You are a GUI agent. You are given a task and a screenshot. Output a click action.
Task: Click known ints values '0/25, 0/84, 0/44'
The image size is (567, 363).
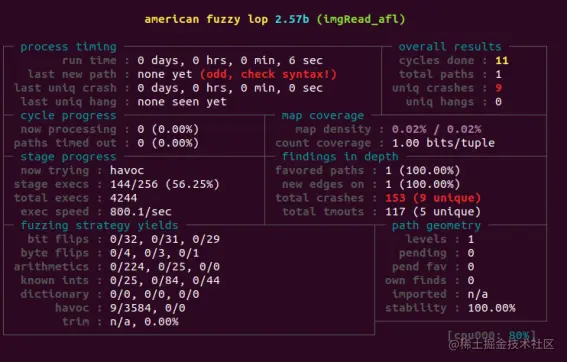click(165, 281)
